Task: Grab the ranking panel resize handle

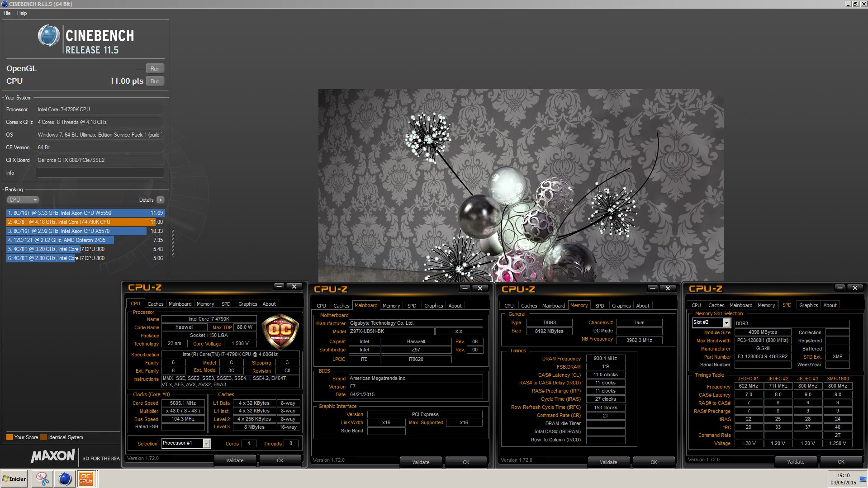Action: point(173,243)
